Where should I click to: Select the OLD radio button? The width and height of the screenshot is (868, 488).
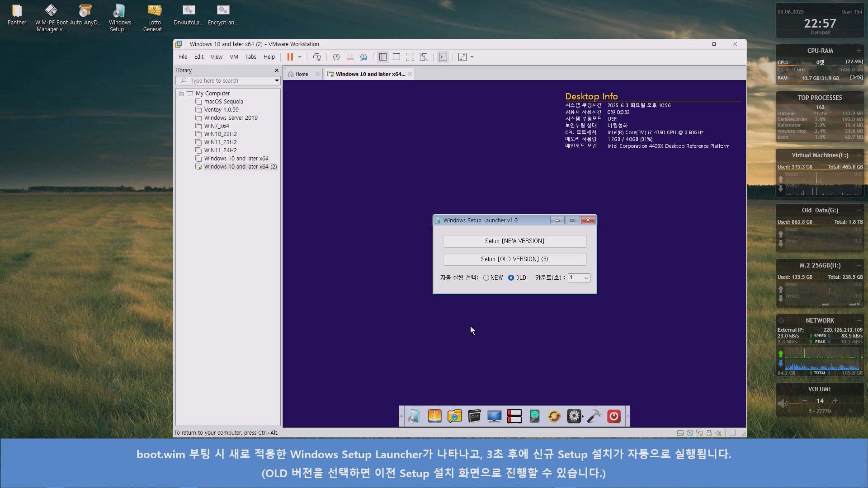point(511,278)
